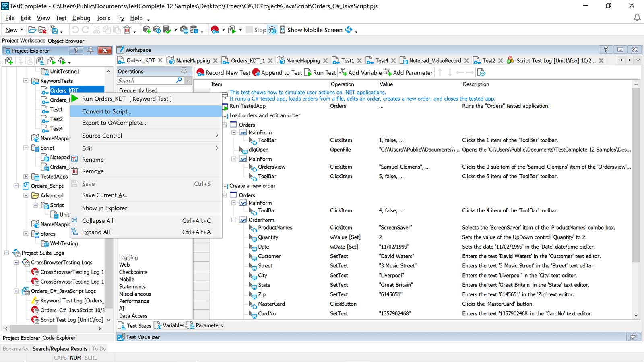
Task: Collapse the Project Suite Logs node
Action: [x=6, y=253]
